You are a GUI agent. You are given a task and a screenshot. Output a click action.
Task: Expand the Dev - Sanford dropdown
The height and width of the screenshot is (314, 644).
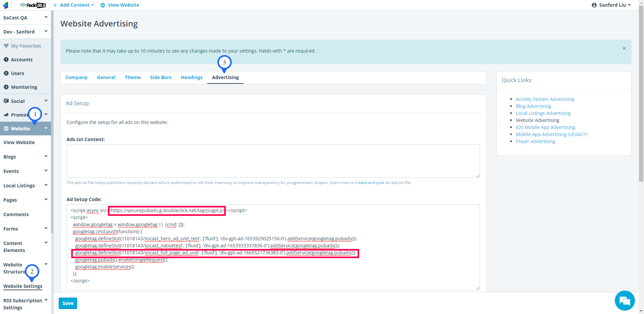point(46,31)
